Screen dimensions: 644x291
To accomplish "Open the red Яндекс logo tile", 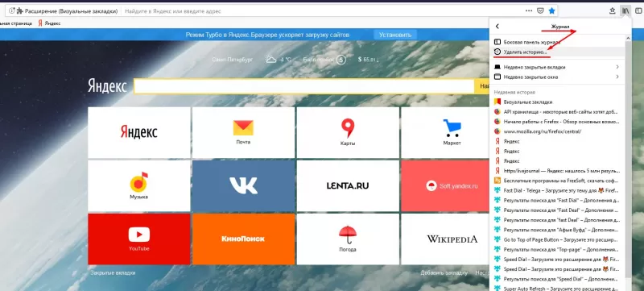I will [x=138, y=133].
